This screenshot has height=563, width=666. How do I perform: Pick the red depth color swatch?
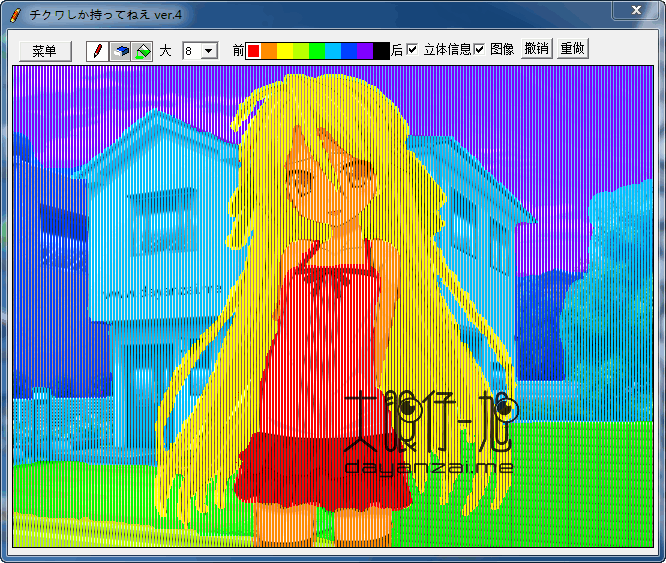(254, 51)
